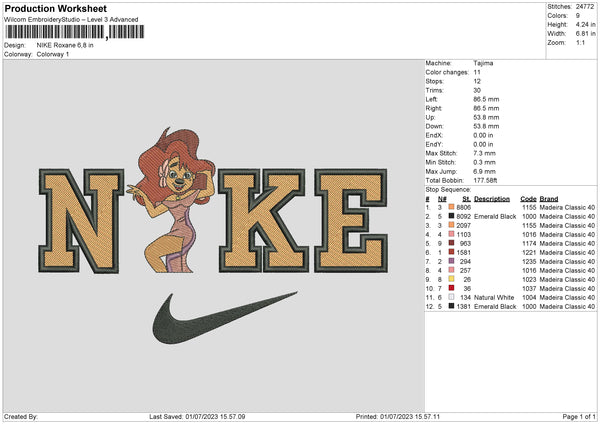Click the Stitches value 24772
Image resolution: width=600 pixels, height=424 pixels.
pyautogui.click(x=585, y=7)
